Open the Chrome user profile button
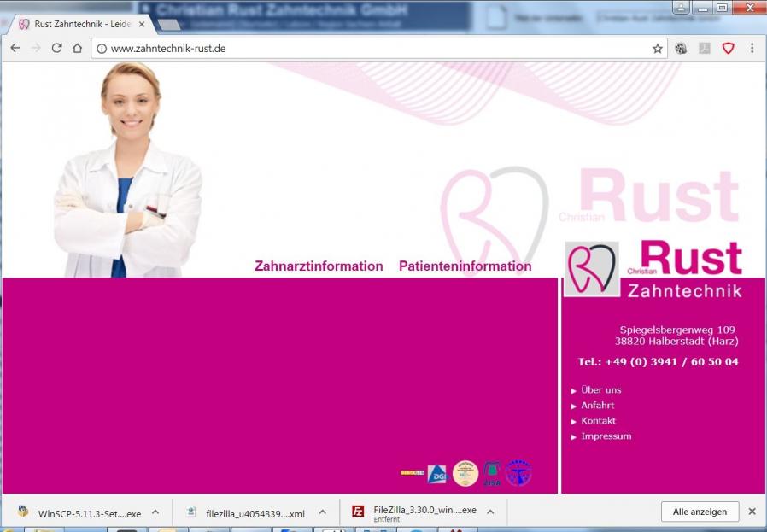The height and width of the screenshot is (532, 767). [681, 8]
